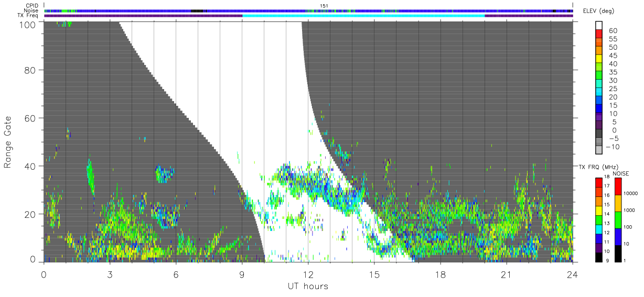This screenshot has height=297, width=644.
Task: Click ELEV legend value '55'
Action: coord(613,39)
